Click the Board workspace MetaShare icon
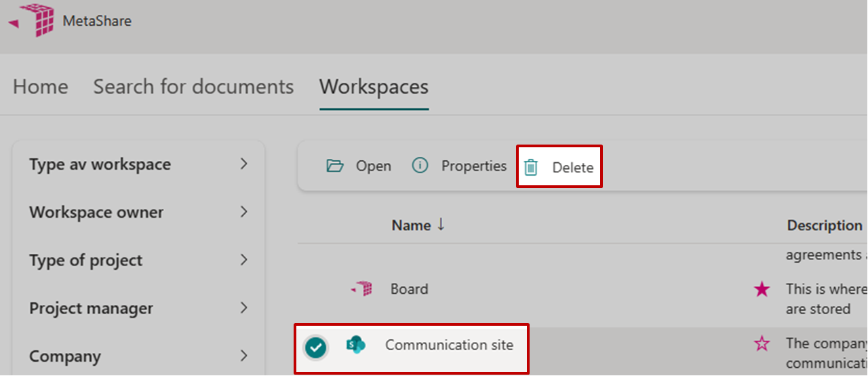868x376 pixels. tap(362, 289)
